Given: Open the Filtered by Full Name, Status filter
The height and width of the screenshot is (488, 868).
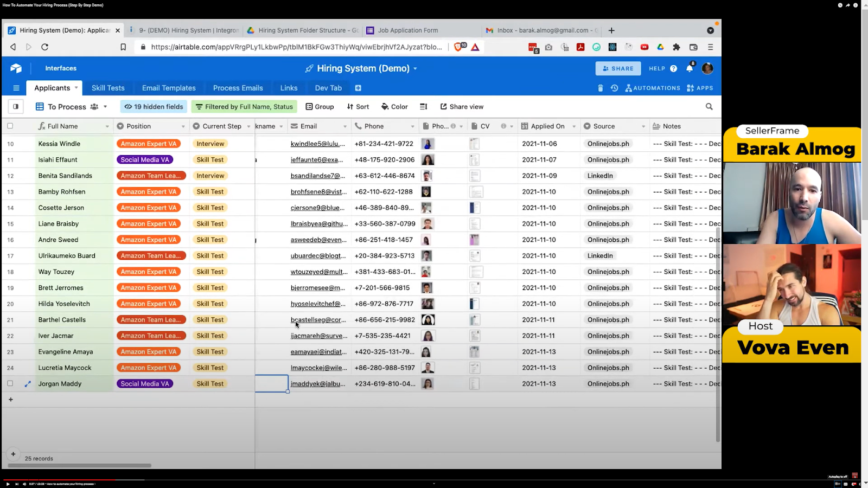Looking at the screenshot, I should click(244, 107).
